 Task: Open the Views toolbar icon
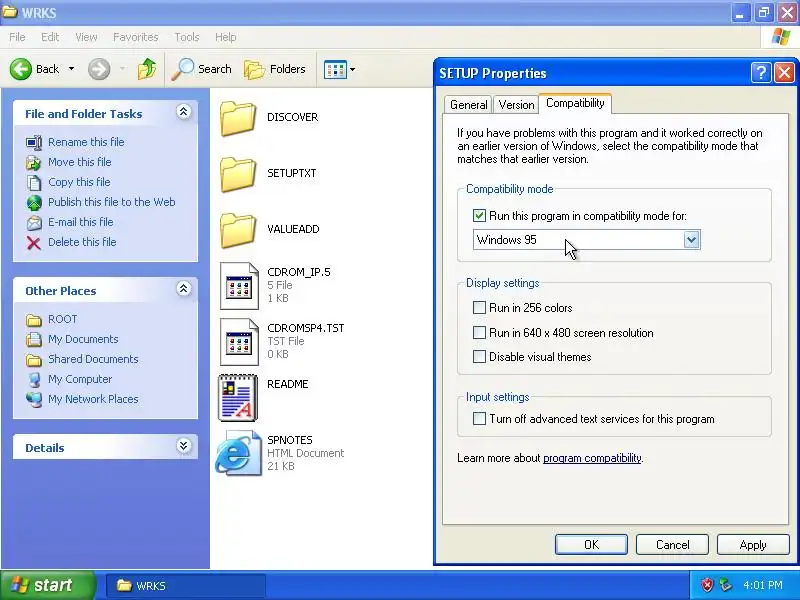coord(335,69)
